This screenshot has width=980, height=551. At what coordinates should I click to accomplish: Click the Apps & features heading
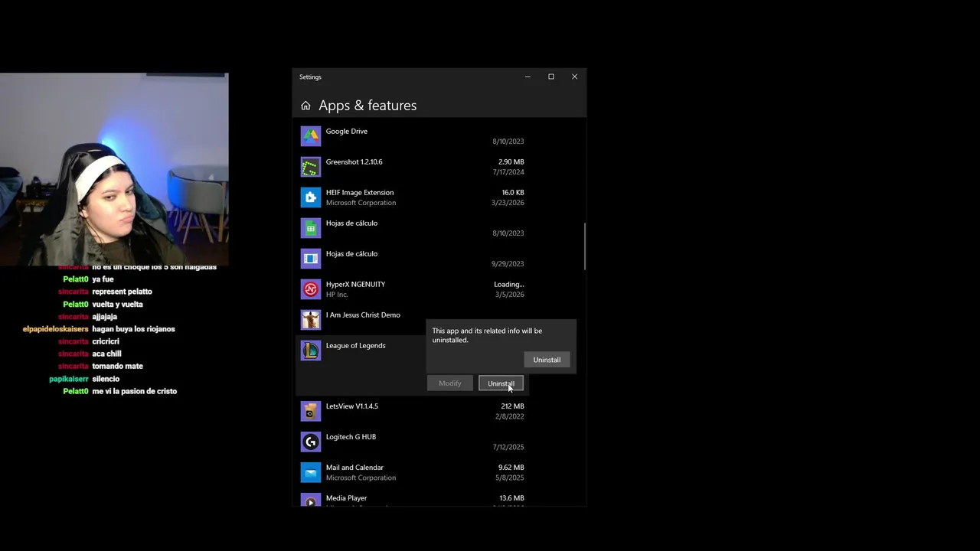[x=367, y=106]
